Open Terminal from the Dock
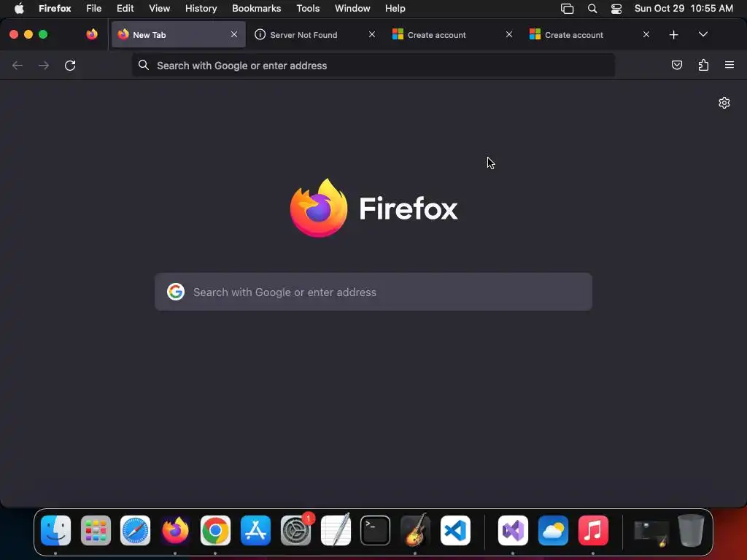747x560 pixels. tap(376, 531)
